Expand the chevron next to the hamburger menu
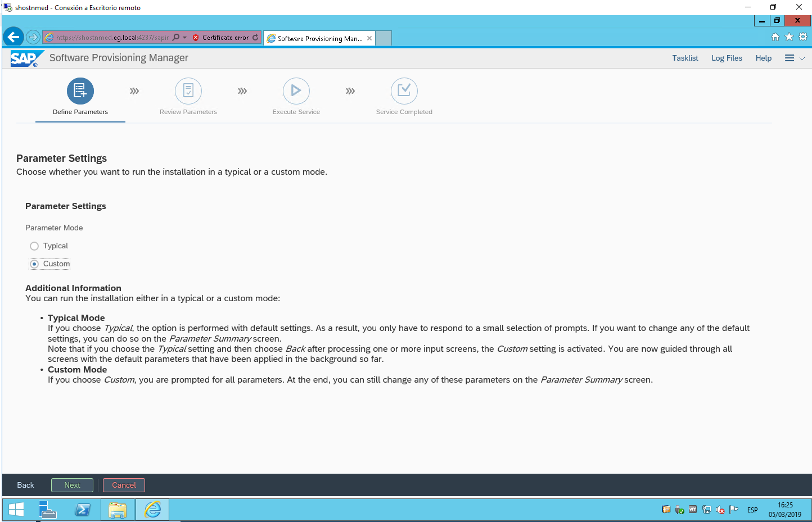Image resolution: width=812 pixels, height=522 pixels. [802, 58]
